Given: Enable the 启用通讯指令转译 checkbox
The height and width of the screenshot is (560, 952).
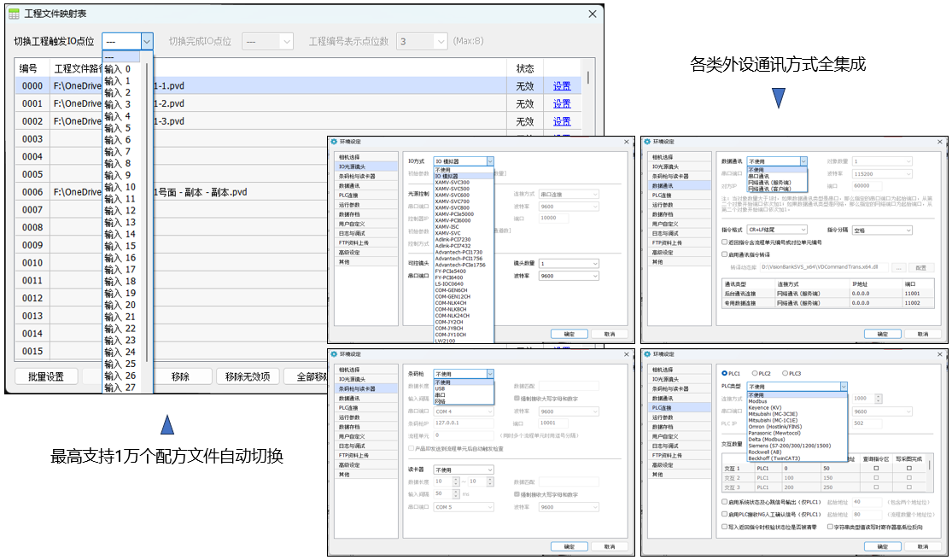Looking at the screenshot, I should [725, 254].
